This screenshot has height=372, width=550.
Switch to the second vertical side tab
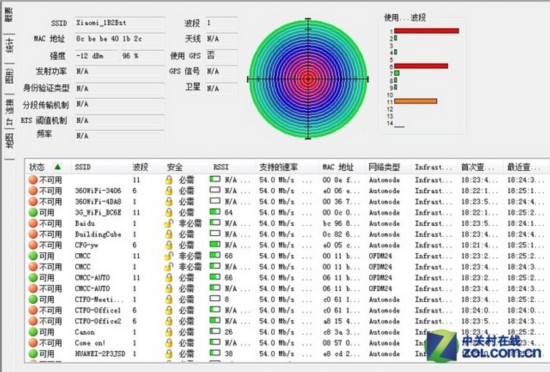[x=9, y=46]
